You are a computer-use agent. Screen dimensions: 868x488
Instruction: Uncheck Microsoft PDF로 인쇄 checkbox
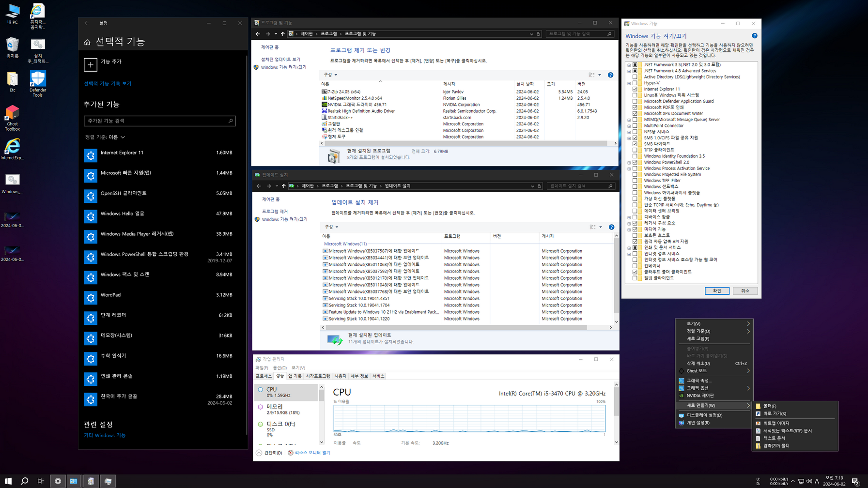635,107
